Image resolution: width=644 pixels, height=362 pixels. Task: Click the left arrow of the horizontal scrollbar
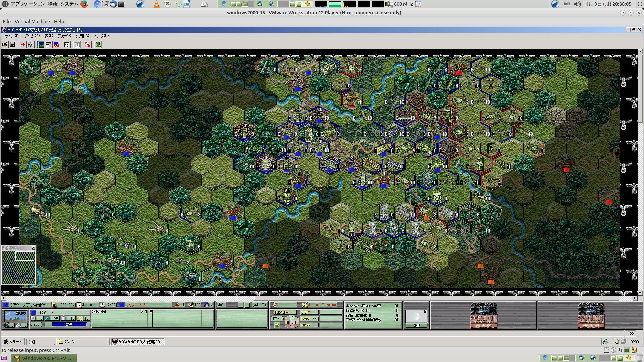[x=4, y=298]
